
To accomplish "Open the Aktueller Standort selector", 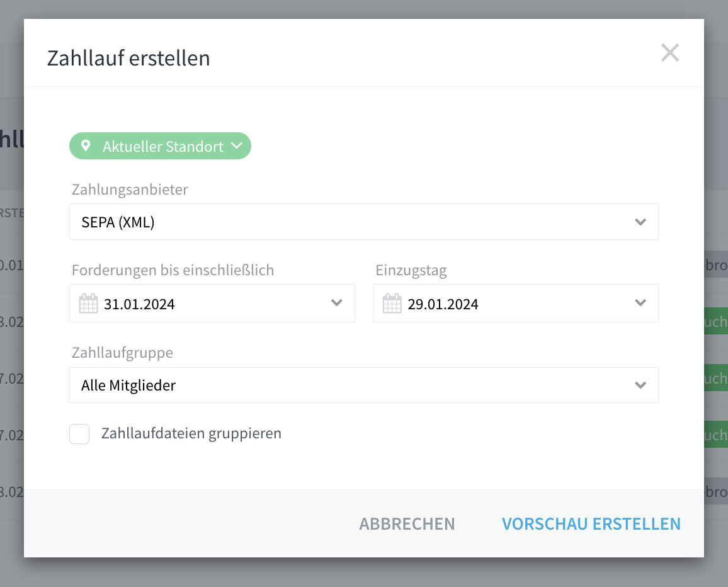I will coord(160,146).
